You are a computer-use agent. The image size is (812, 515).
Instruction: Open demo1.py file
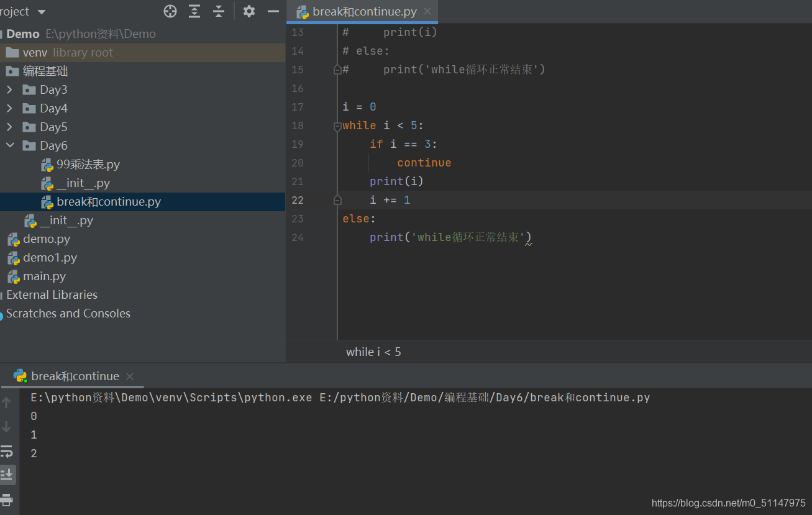[50, 258]
